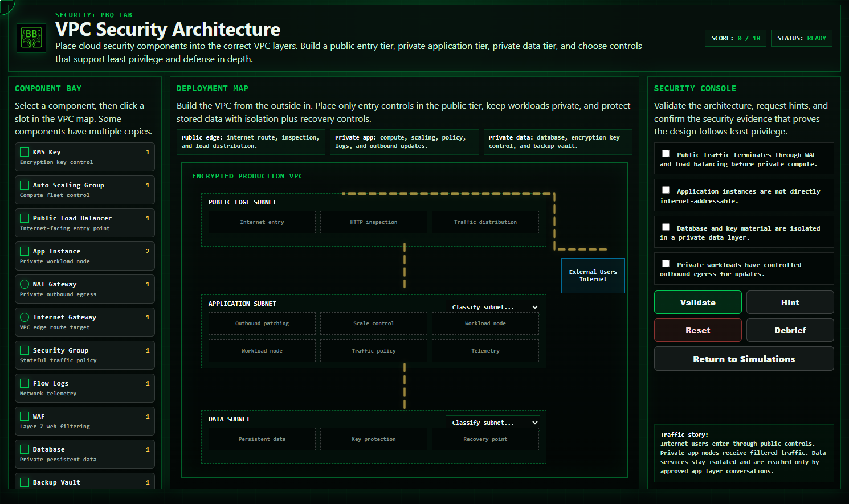Click the Validate button
Viewport: 849px width, 504px height.
[x=698, y=302]
